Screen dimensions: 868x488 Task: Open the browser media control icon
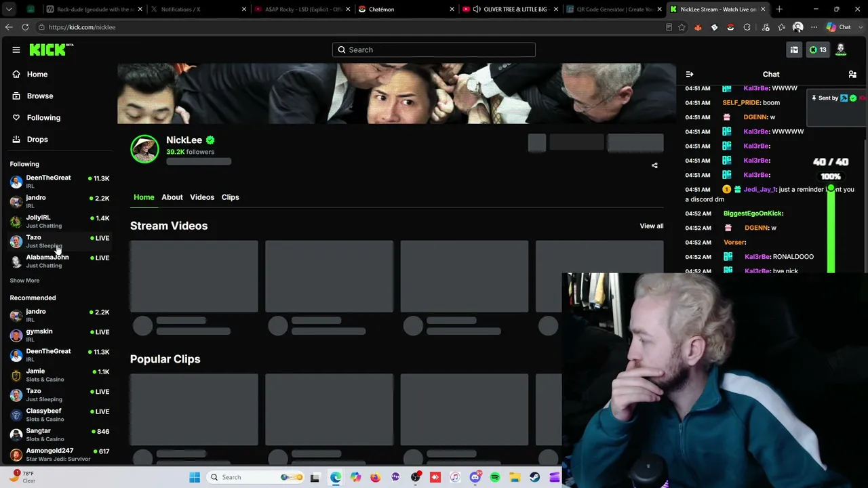766,27
